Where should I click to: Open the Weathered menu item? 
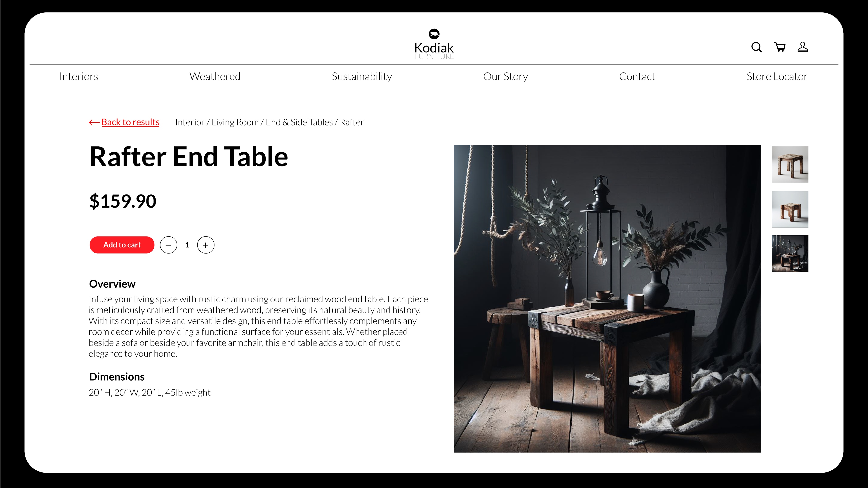215,76
